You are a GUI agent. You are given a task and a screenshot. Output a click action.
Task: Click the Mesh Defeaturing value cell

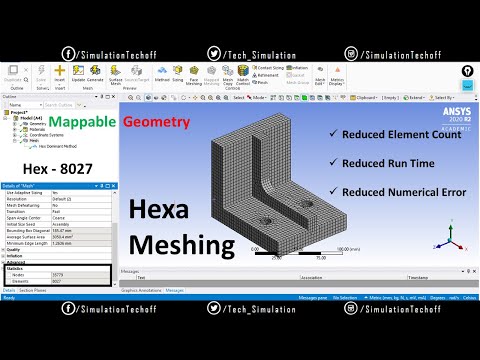pyautogui.click(x=81, y=206)
